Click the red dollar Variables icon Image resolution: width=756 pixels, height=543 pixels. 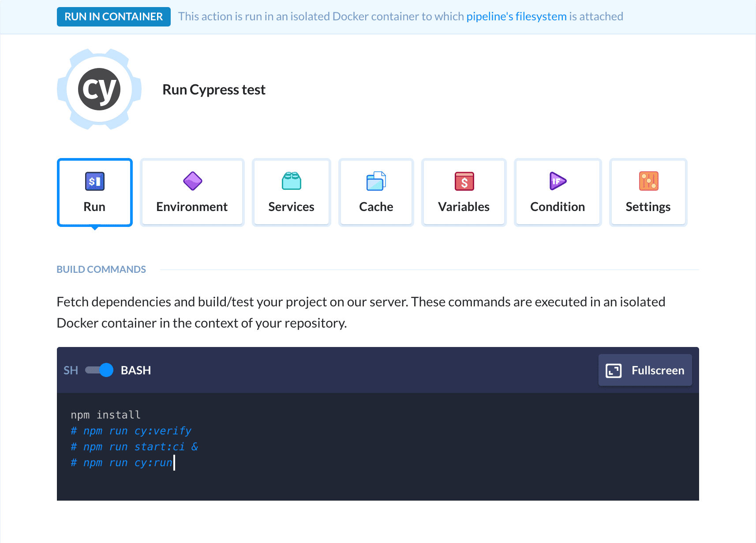464,181
